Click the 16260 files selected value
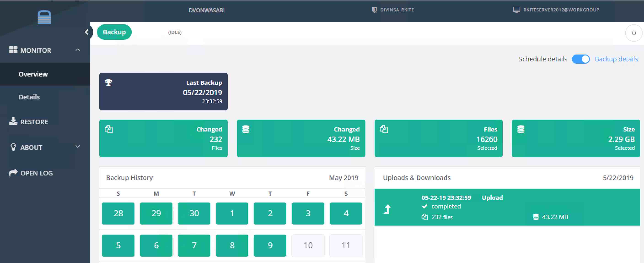644x263 pixels. pyautogui.click(x=487, y=139)
